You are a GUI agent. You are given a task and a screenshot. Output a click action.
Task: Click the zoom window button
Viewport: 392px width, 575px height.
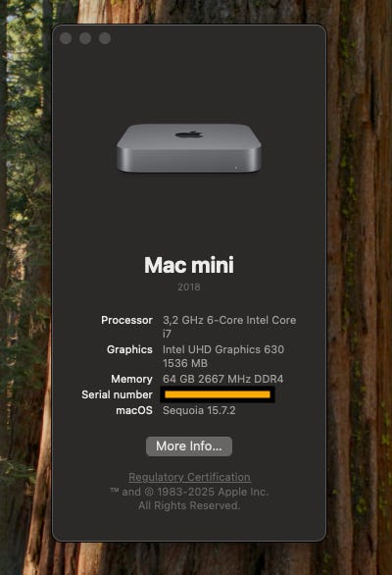(x=105, y=38)
